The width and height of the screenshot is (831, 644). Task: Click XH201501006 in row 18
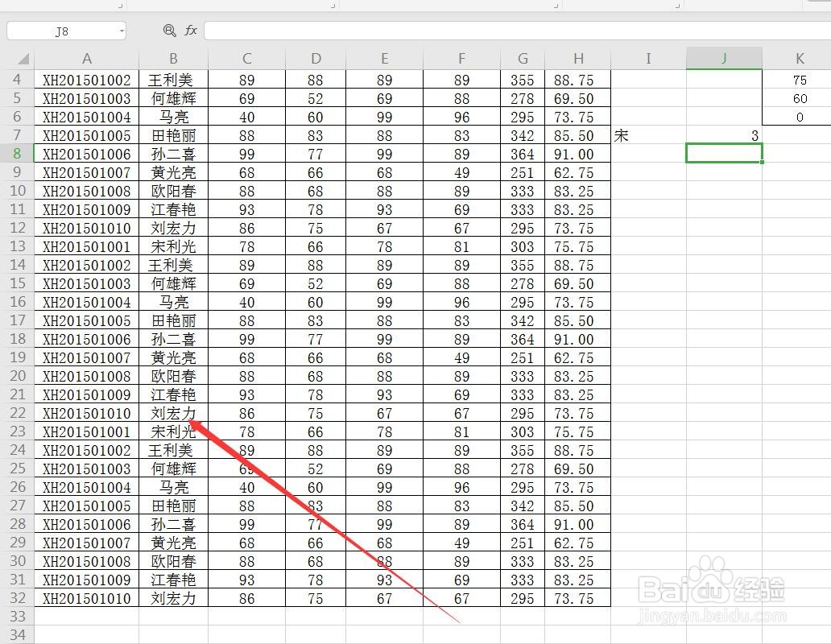(87, 339)
